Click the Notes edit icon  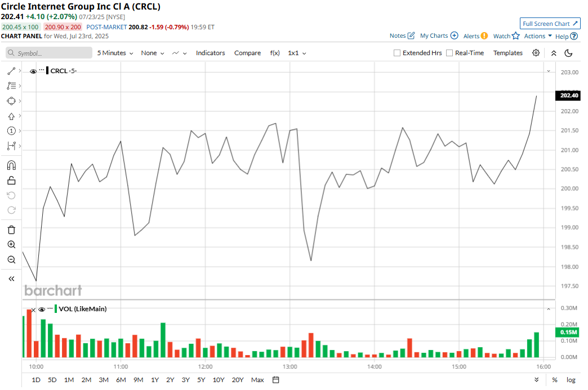click(411, 35)
